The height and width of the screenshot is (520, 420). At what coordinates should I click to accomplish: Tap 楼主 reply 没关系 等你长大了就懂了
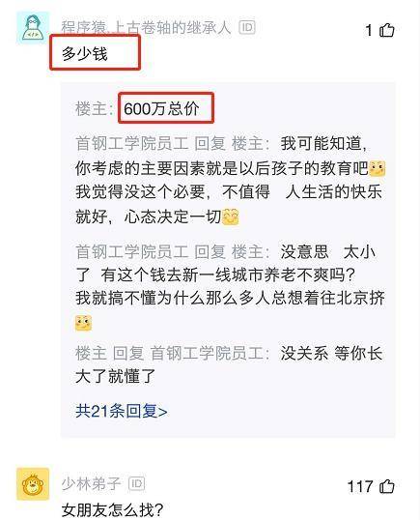(229, 364)
